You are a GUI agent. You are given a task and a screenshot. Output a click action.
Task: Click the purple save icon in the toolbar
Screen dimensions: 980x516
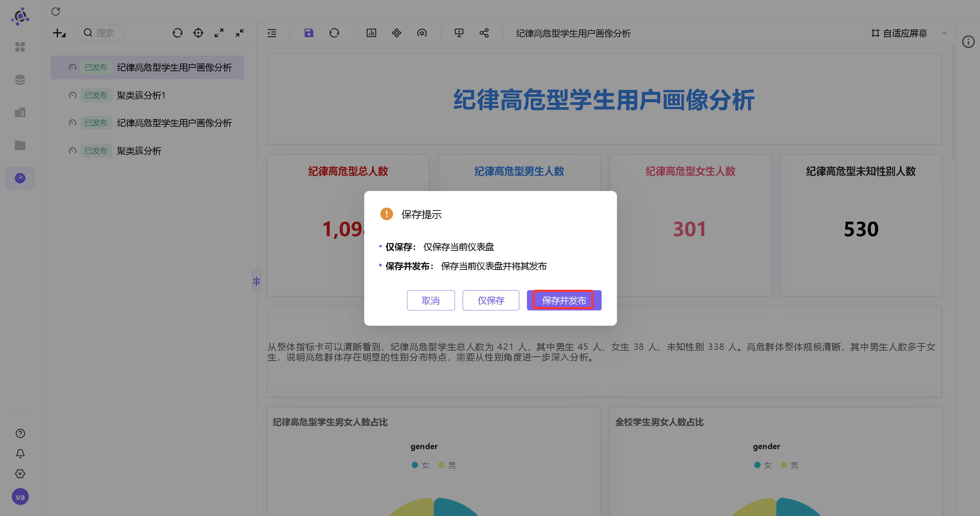click(x=309, y=33)
